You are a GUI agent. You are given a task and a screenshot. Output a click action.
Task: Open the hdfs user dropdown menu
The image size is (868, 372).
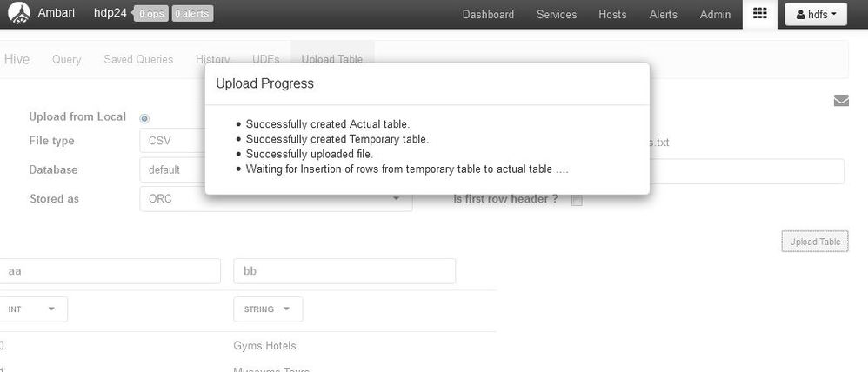(x=816, y=15)
